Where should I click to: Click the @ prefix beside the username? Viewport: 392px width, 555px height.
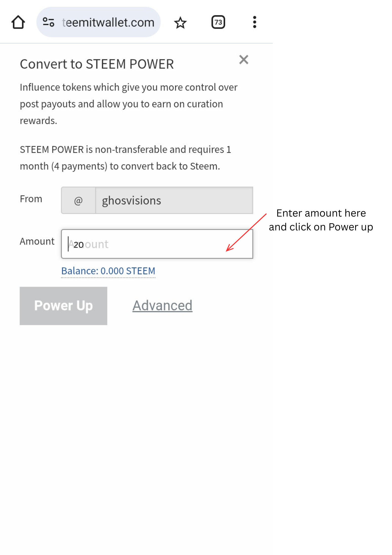click(78, 200)
